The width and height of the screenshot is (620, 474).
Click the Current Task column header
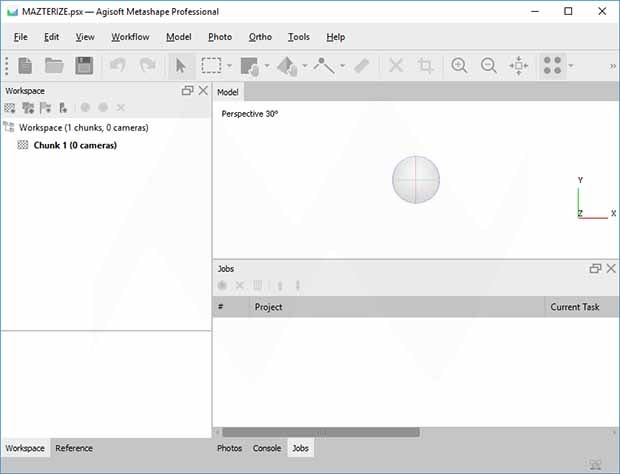coord(582,307)
